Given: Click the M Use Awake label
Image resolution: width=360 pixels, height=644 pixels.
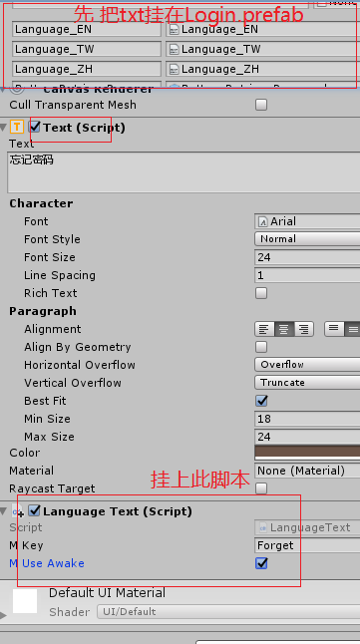Looking at the screenshot, I should [x=47, y=563].
